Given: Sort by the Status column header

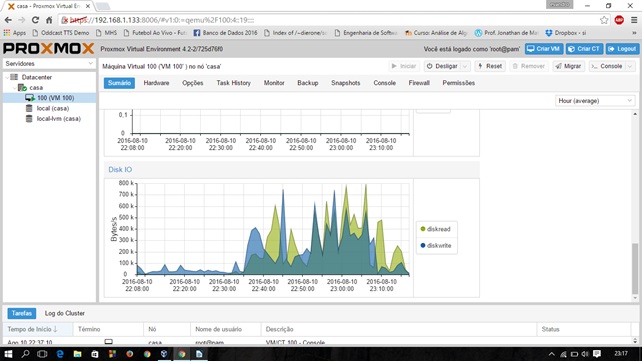Looking at the screenshot, I should pyautogui.click(x=584, y=329).
